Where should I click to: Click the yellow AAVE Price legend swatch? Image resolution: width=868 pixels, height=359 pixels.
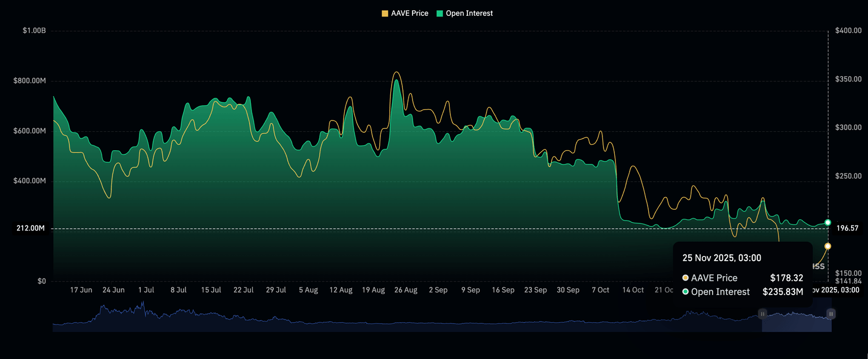[384, 13]
